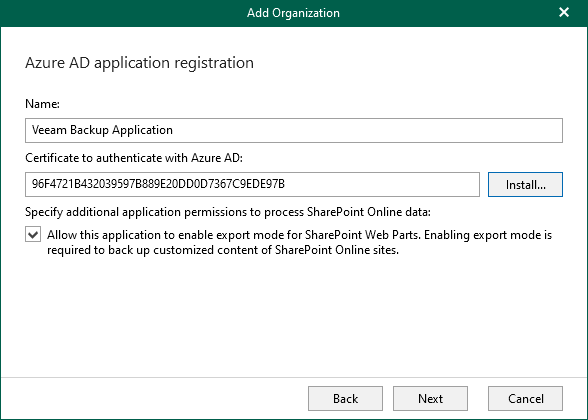Proceed with the Next button

(430, 398)
